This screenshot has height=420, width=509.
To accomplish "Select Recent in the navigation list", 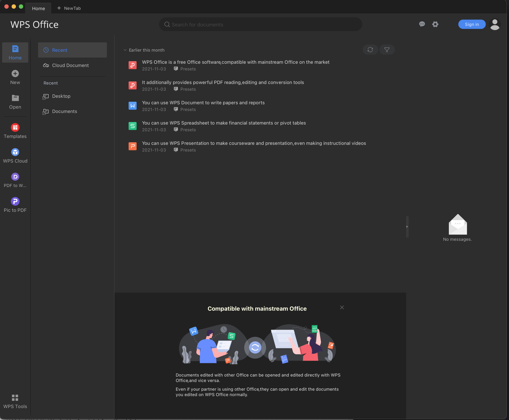I will tap(72, 50).
